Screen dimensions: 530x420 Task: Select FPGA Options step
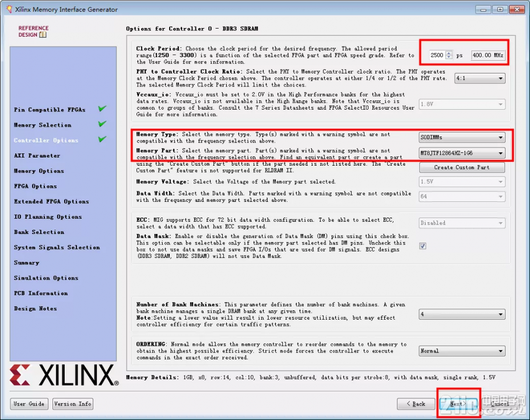pos(35,186)
